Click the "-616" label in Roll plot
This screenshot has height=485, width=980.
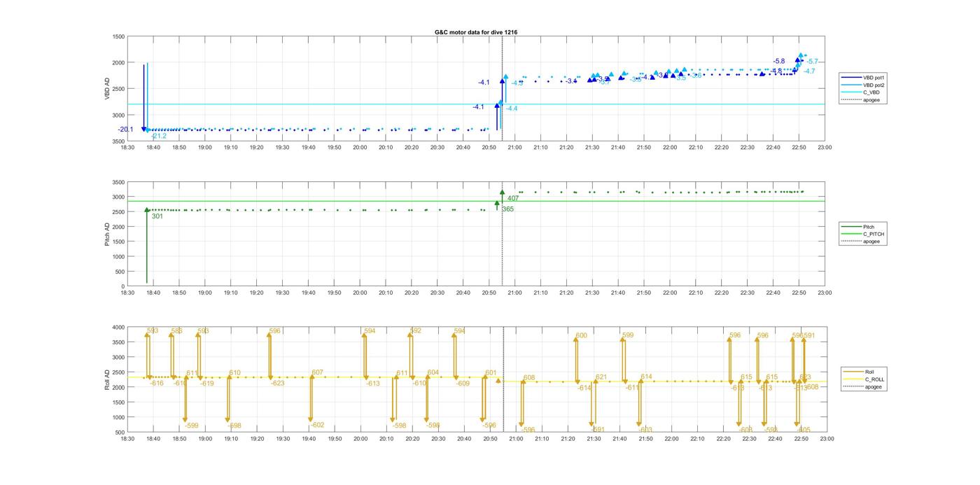[x=157, y=384]
